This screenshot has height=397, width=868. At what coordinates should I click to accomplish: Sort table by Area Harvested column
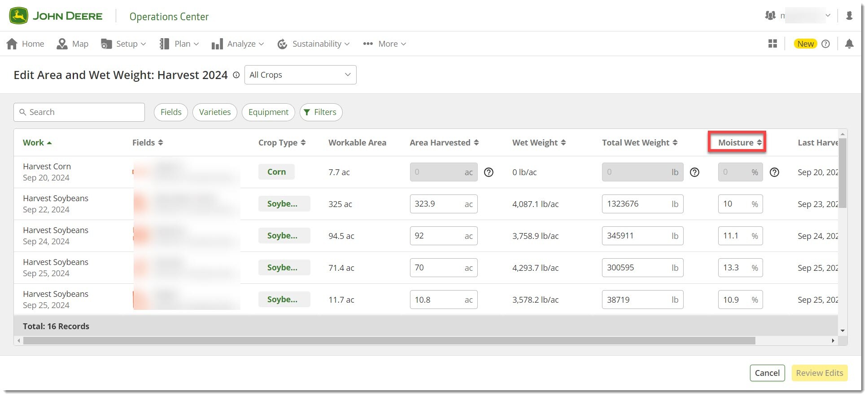tap(444, 143)
